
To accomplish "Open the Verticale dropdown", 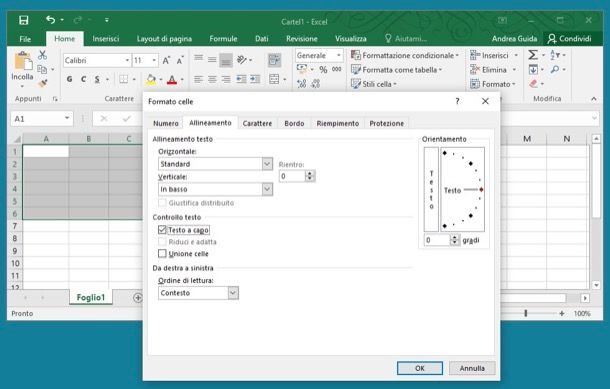I will (x=267, y=189).
